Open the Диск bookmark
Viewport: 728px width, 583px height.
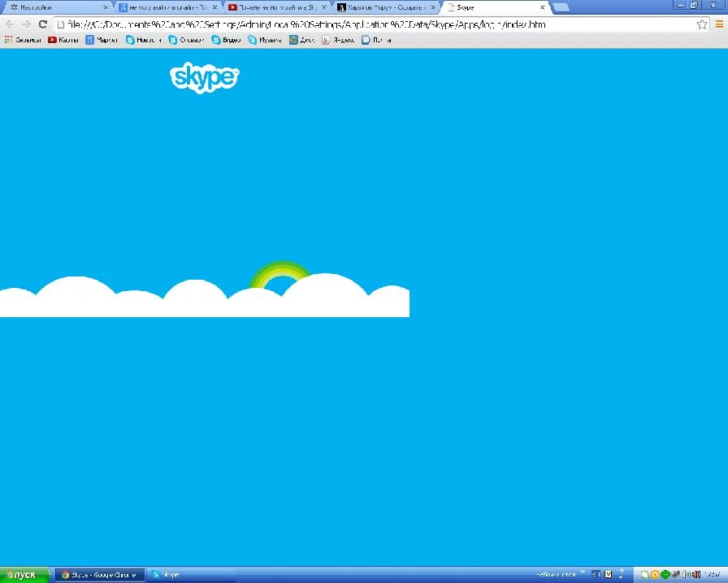pyautogui.click(x=301, y=40)
